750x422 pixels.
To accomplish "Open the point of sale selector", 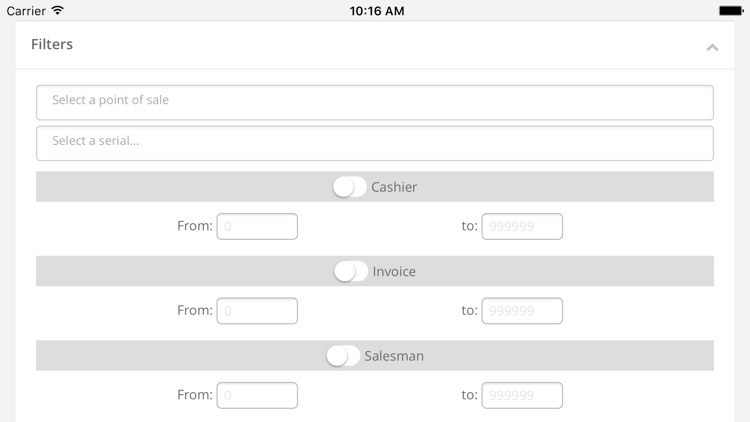I will coord(375,102).
